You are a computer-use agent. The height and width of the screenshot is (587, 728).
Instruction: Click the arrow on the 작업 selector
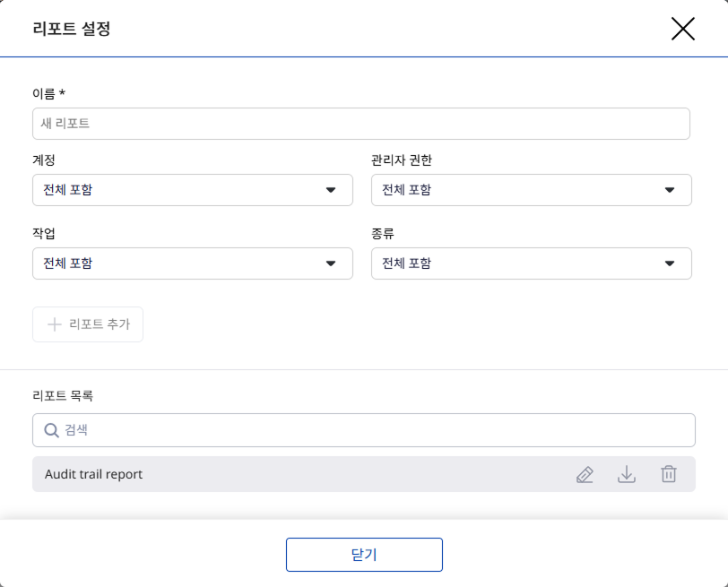click(x=331, y=263)
